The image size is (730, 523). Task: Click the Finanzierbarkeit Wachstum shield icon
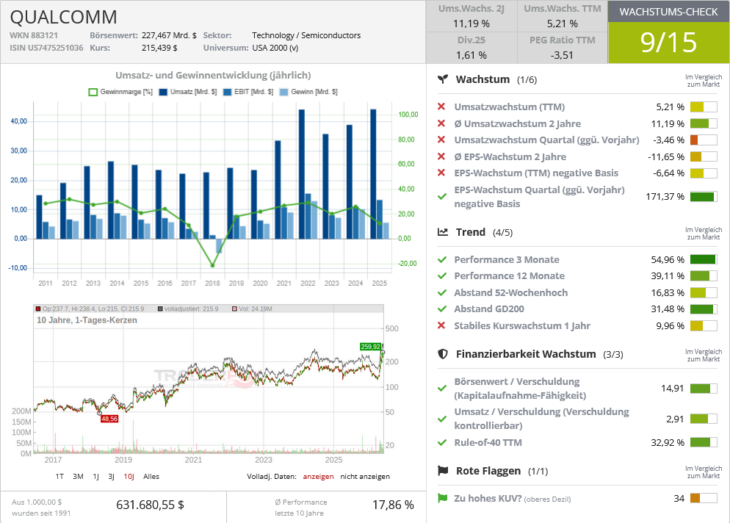(443, 354)
